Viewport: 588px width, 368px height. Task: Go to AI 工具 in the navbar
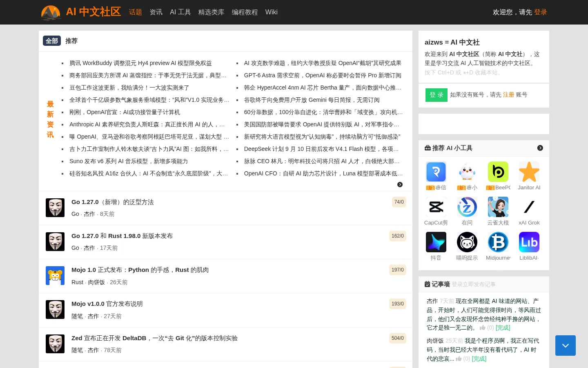click(180, 12)
